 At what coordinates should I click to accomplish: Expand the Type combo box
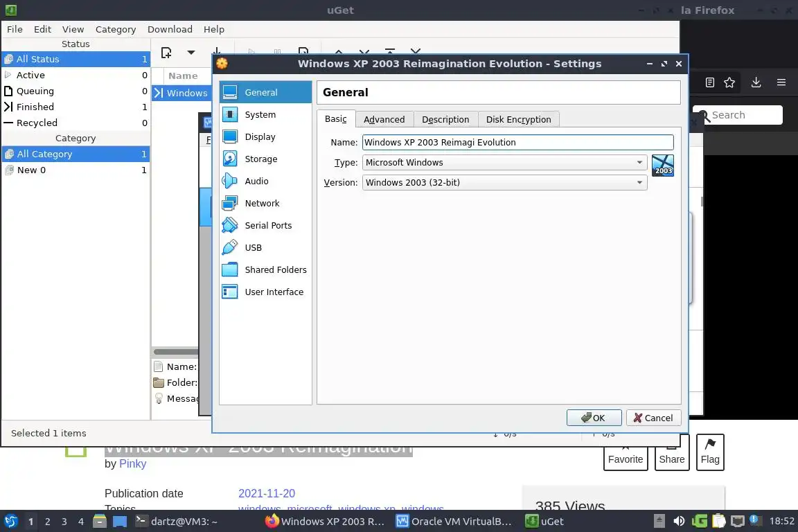pos(504,162)
